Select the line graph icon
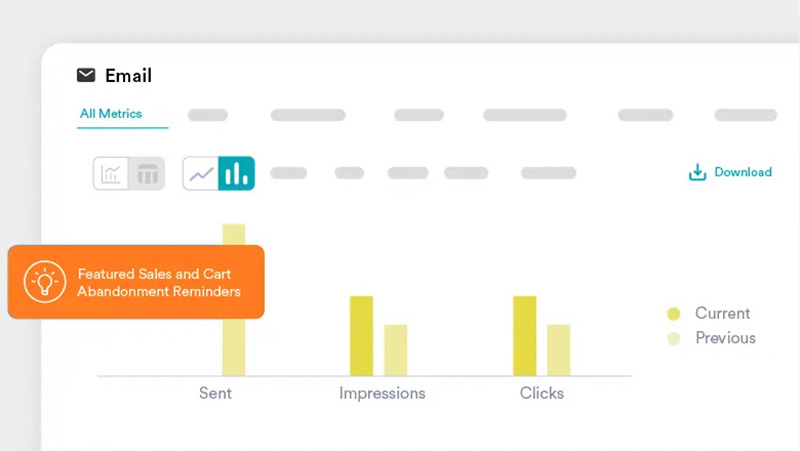This screenshot has height=451, width=800. [201, 173]
